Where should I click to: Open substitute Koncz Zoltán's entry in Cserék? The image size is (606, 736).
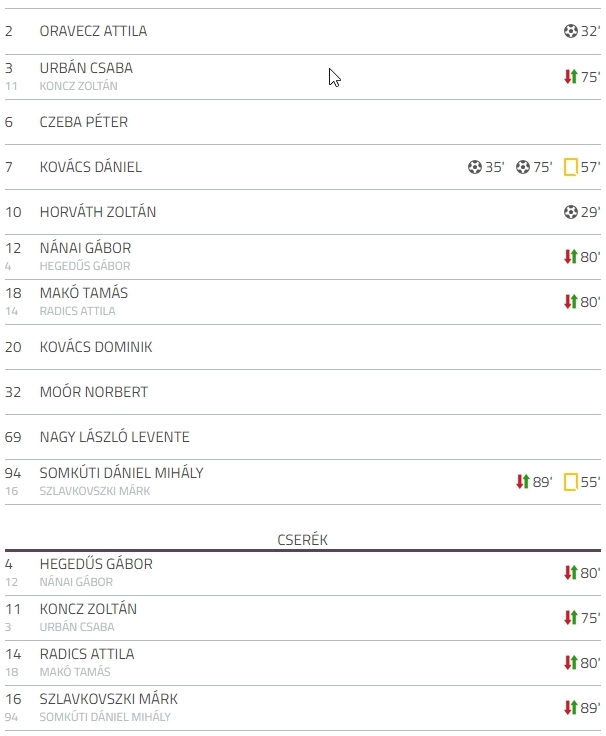point(88,609)
